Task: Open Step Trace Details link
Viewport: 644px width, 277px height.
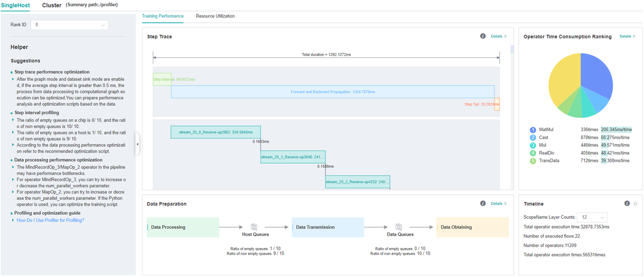Action: click(x=498, y=36)
